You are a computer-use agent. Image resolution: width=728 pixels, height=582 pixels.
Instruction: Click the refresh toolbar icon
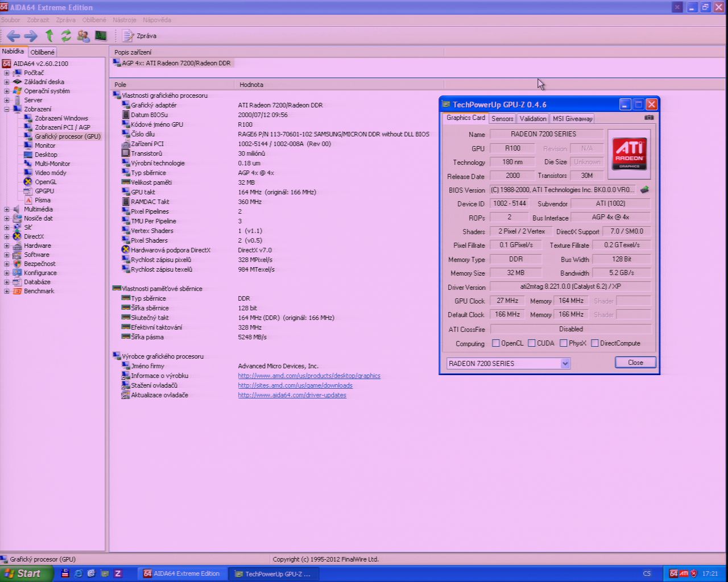(x=66, y=36)
